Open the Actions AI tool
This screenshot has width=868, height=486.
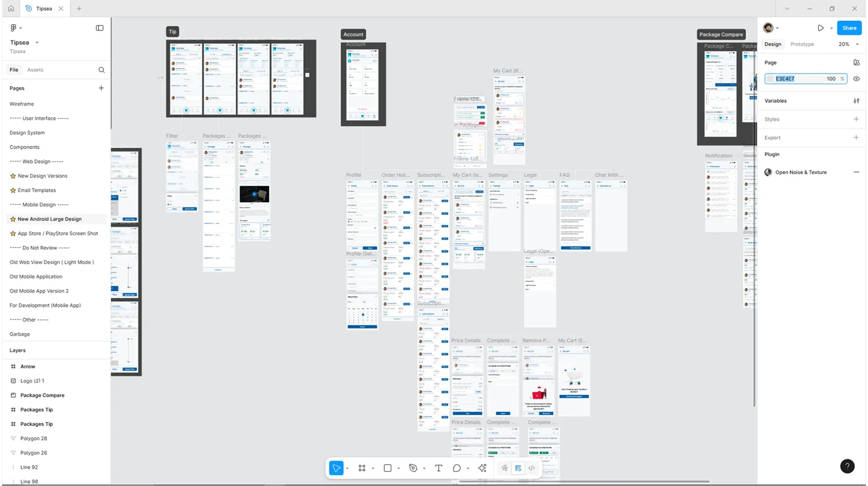(x=482, y=468)
